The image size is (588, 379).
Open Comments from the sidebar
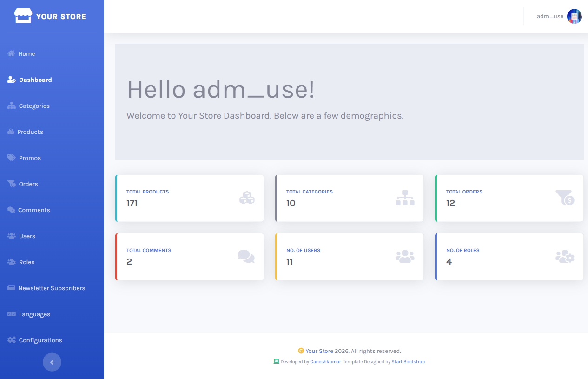(52, 210)
